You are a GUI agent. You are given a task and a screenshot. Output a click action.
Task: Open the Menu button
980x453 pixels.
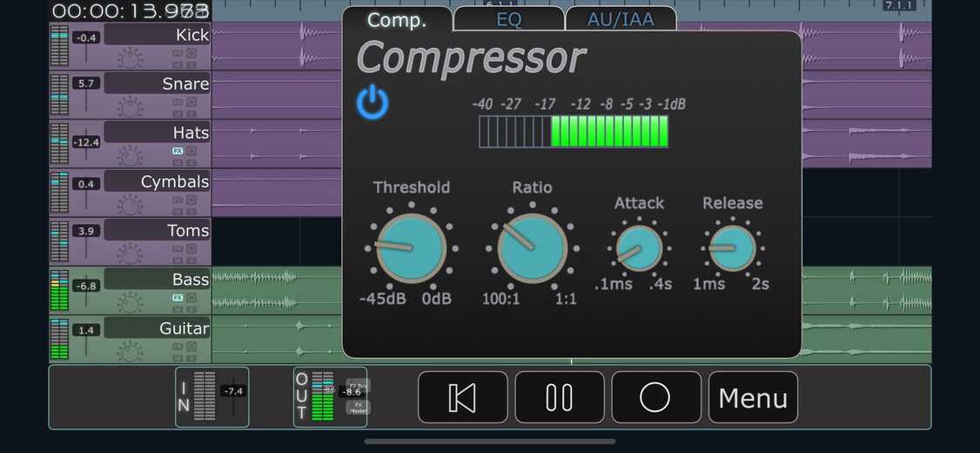753,397
